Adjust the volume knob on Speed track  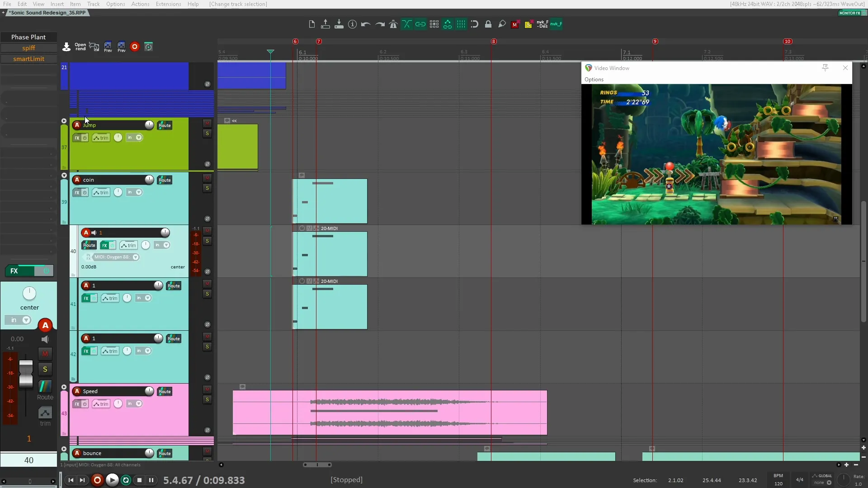(x=149, y=391)
